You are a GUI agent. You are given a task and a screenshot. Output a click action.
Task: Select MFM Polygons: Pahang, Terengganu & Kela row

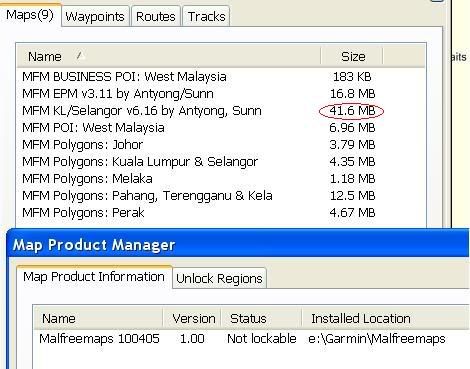tap(221, 196)
